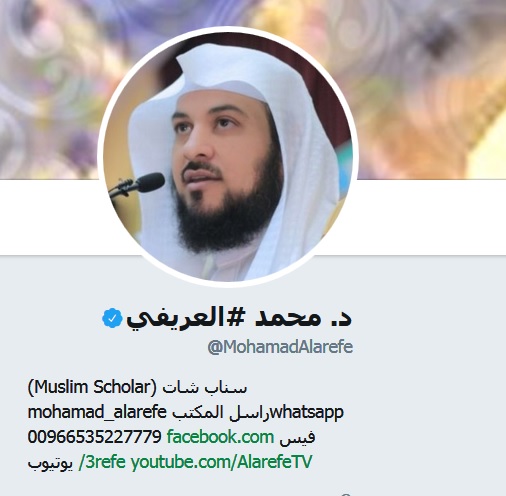506x496 pixels.
Task: Follow the facebook.com link
Action: [220, 437]
